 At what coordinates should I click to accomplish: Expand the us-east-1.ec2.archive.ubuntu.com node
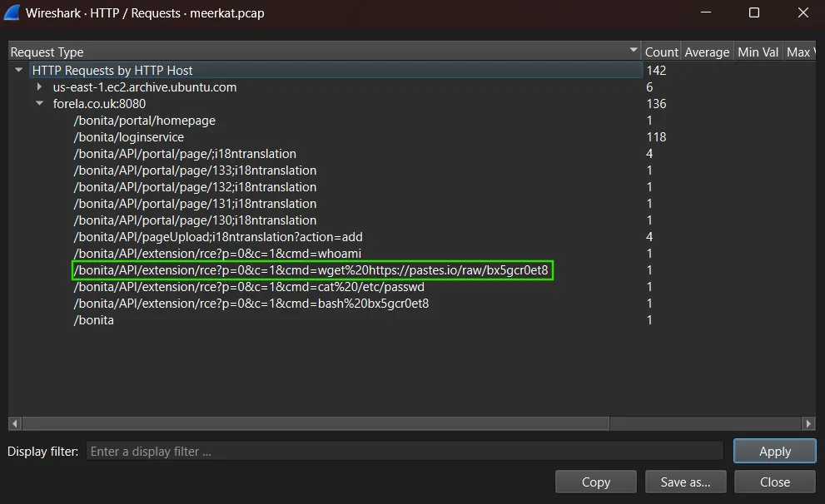pyautogui.click(x=39, y=86)
